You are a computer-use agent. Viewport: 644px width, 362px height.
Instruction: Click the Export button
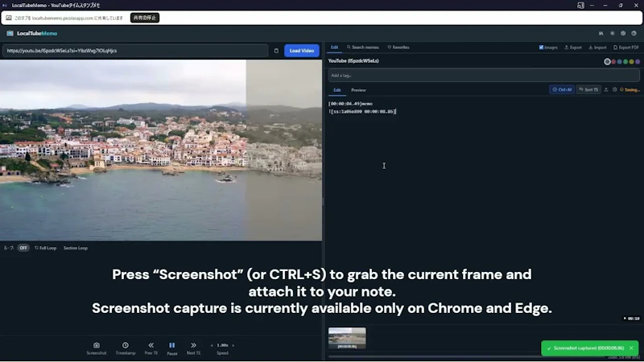coord(573,47)
